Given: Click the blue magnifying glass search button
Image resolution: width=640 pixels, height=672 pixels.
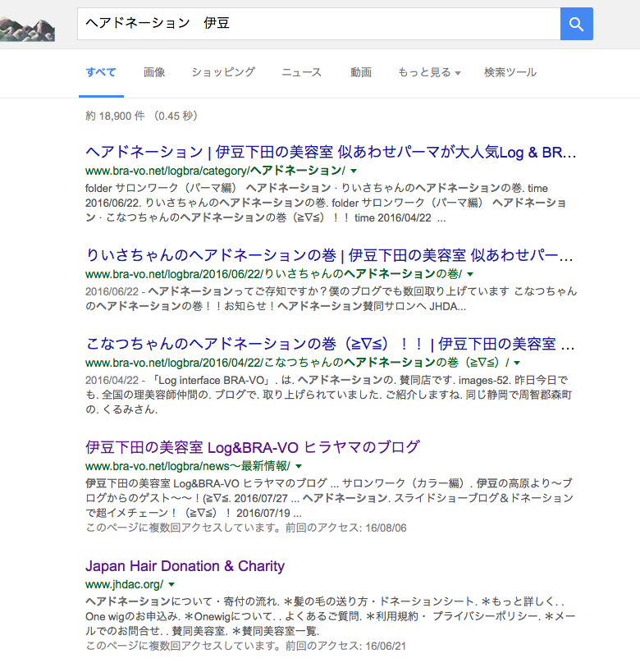Looking at the screenshot, I should 577,24.
